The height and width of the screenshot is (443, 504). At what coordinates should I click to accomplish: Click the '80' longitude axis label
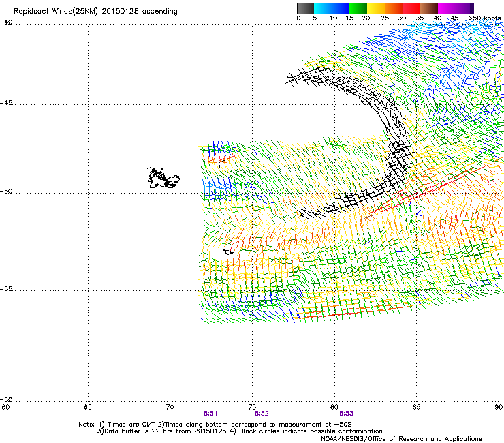(x=334, y=407)
